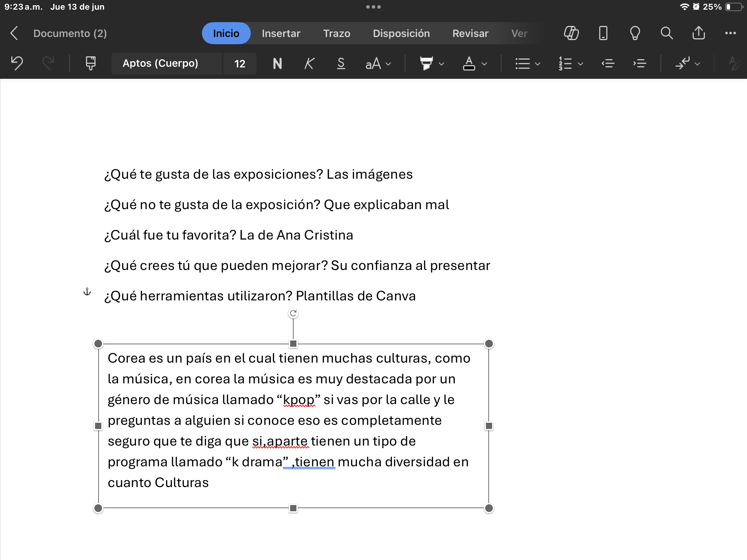
Task: Toggle italic K formatting
Action: tap(309, 64)
